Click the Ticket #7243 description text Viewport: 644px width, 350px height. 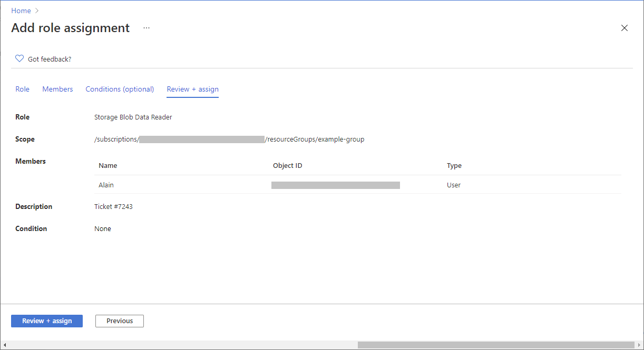[x=113, y=206]
